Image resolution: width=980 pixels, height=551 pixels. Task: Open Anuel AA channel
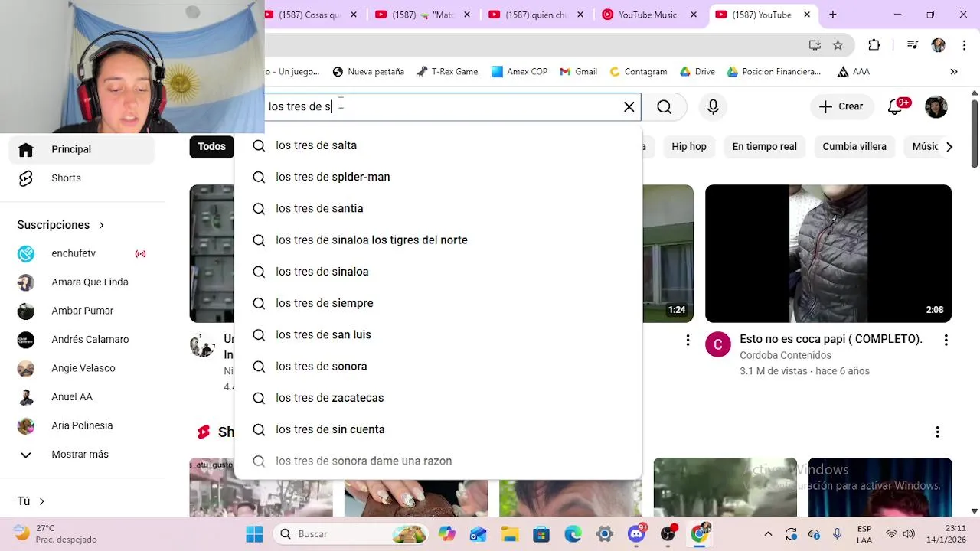coord(82,397)
